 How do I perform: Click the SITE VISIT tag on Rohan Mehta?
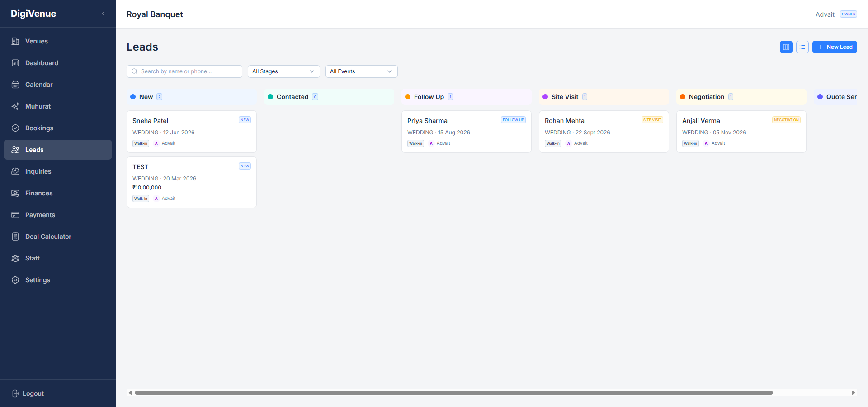pyautogui.click(x=652, y=120)
